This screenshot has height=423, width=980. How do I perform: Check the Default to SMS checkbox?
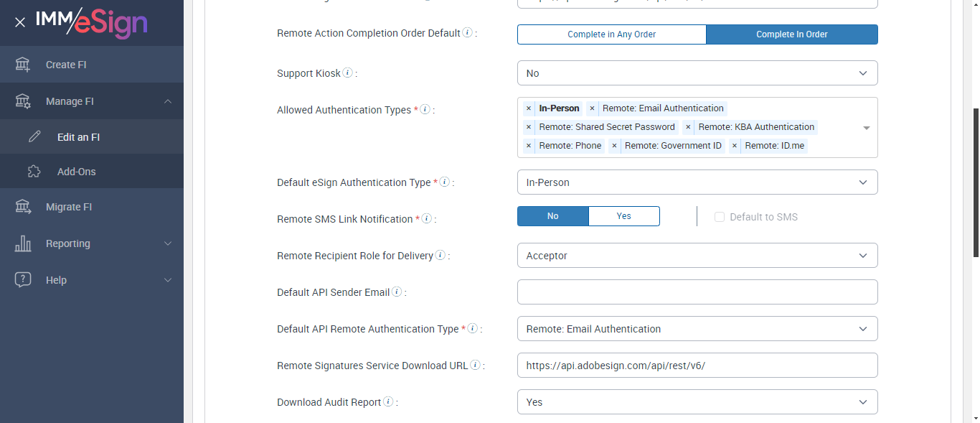720,217
